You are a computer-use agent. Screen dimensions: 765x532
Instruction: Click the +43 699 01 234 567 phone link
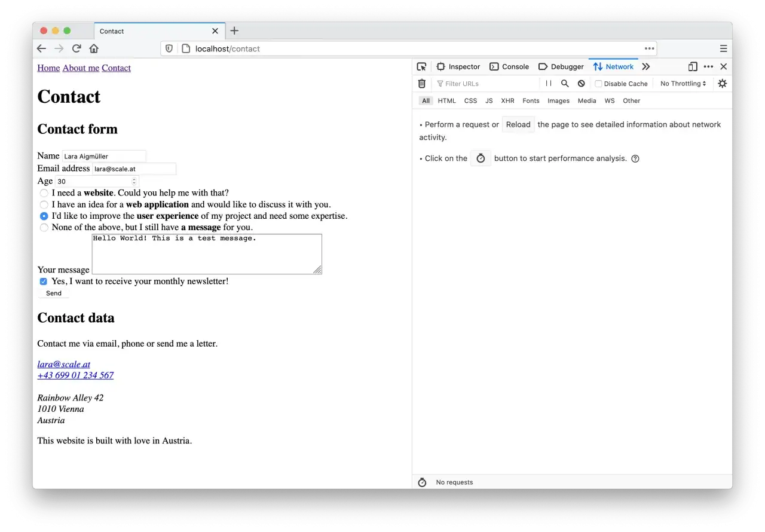point(75,375)
